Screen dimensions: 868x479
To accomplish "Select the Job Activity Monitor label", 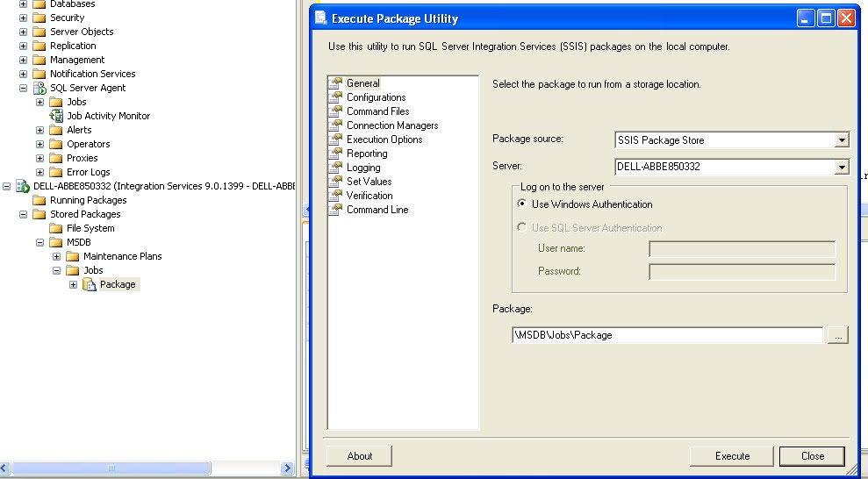I will click(109, 116).
